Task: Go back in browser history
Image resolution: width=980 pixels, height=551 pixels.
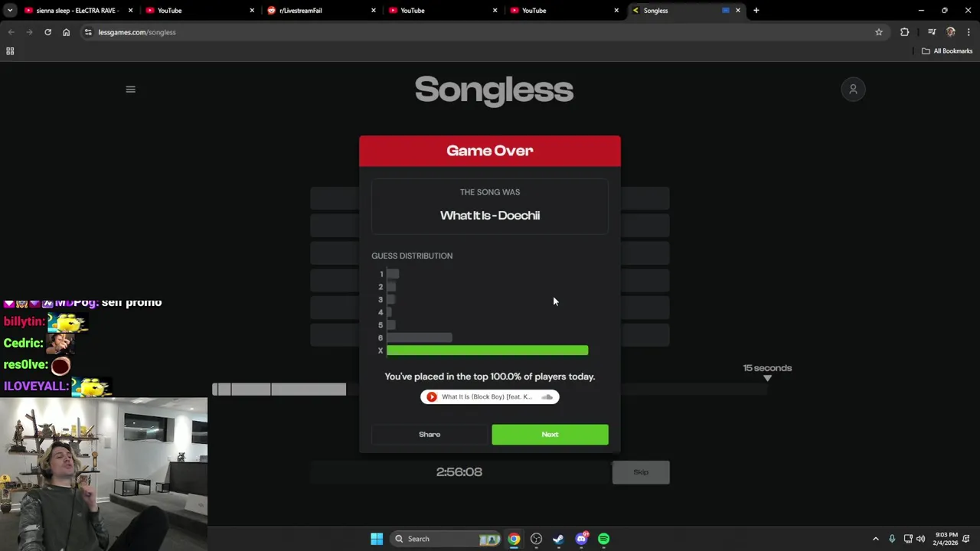Action: (x=11, y=32)
